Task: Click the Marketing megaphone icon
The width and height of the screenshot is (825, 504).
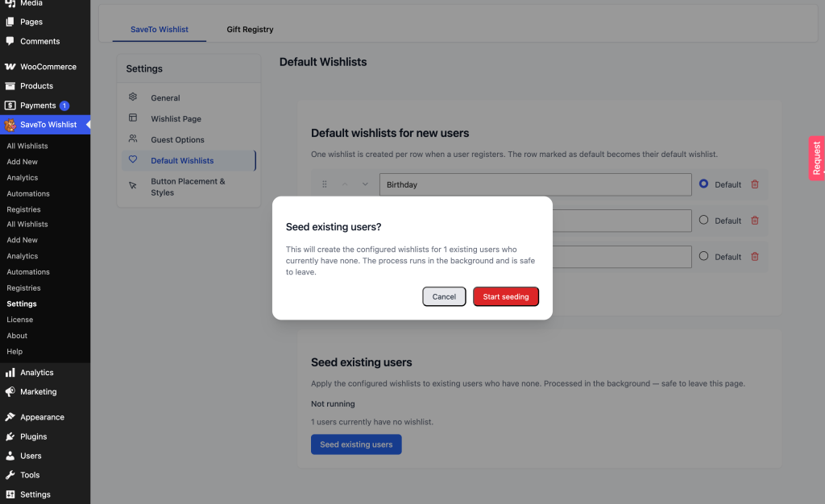Action: [10, 391]
